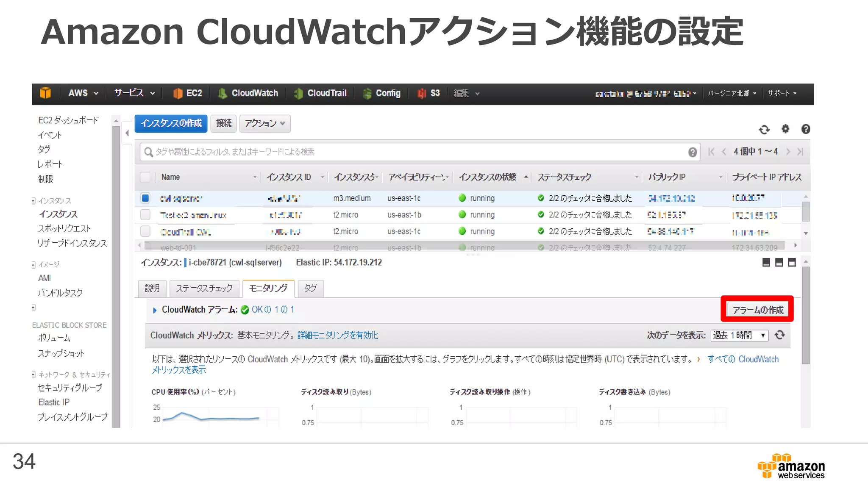Image resolution: width=868 pixels, height=488 pixels.
Task: Open セキュリティグループ in sidebar
Action: tap(70, 388)
